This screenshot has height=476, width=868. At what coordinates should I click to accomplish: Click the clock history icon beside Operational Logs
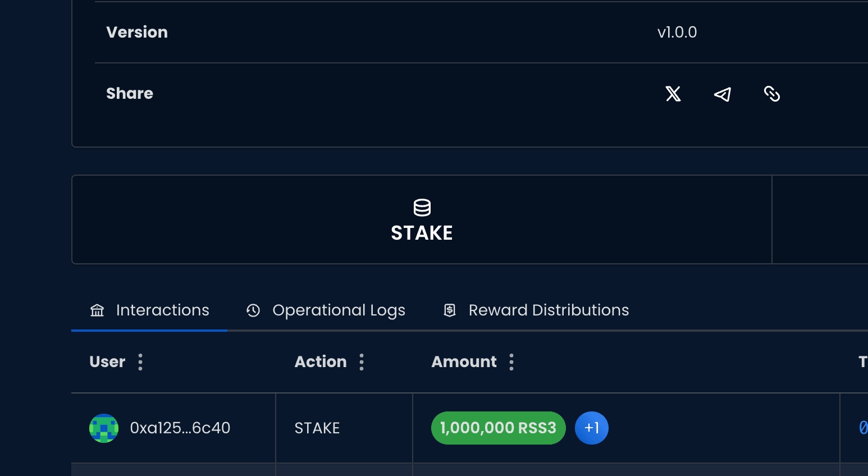[253, 310]
